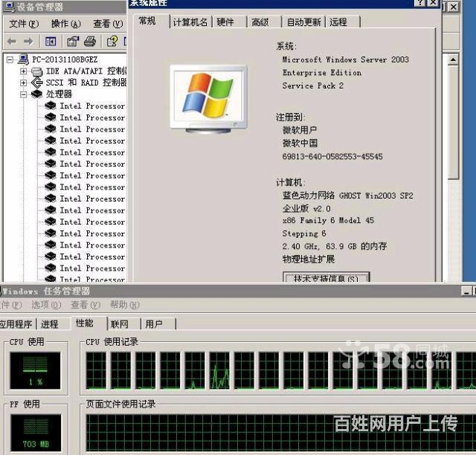The image size is (476, 455).
Task: Select the 处理器 category icon
Action: click(36, 94)
